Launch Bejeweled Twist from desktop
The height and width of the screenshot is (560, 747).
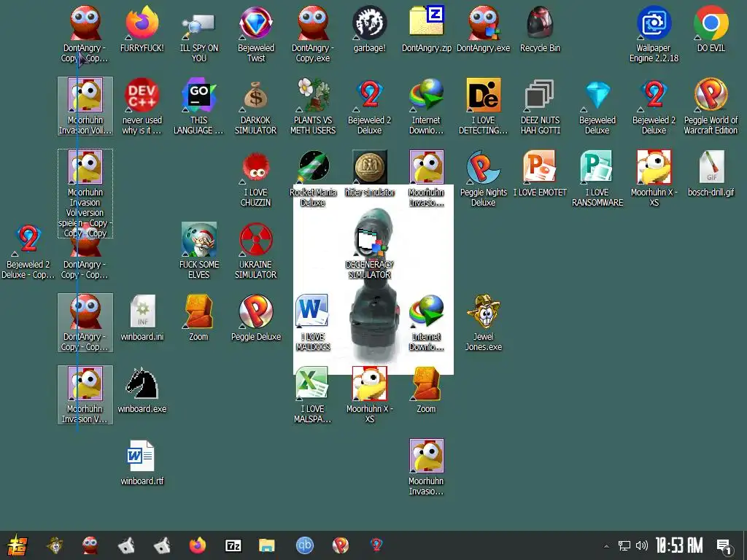tap(256, 34)
